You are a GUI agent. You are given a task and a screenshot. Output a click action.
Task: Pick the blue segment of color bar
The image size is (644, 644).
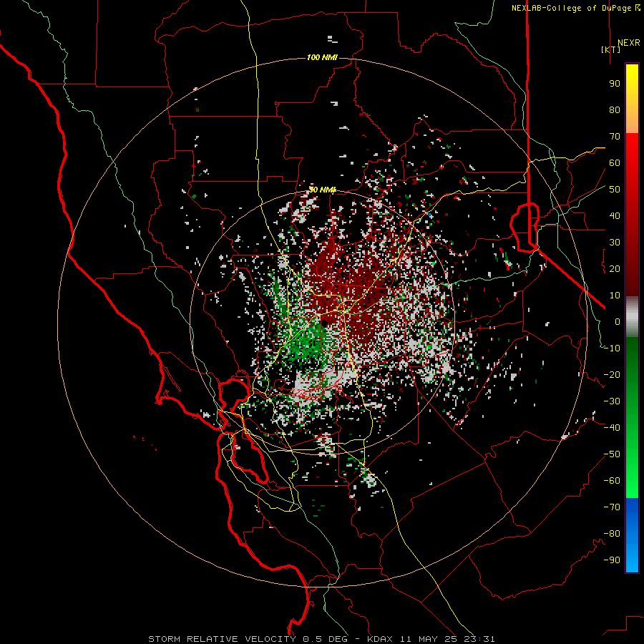click(632, 535)
